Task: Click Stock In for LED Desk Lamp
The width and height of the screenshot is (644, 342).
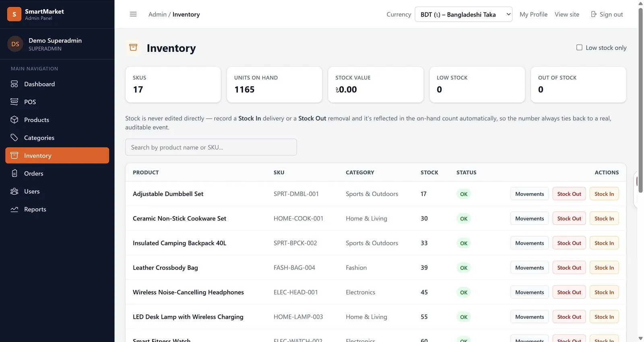Action: [x=604, y=317]
